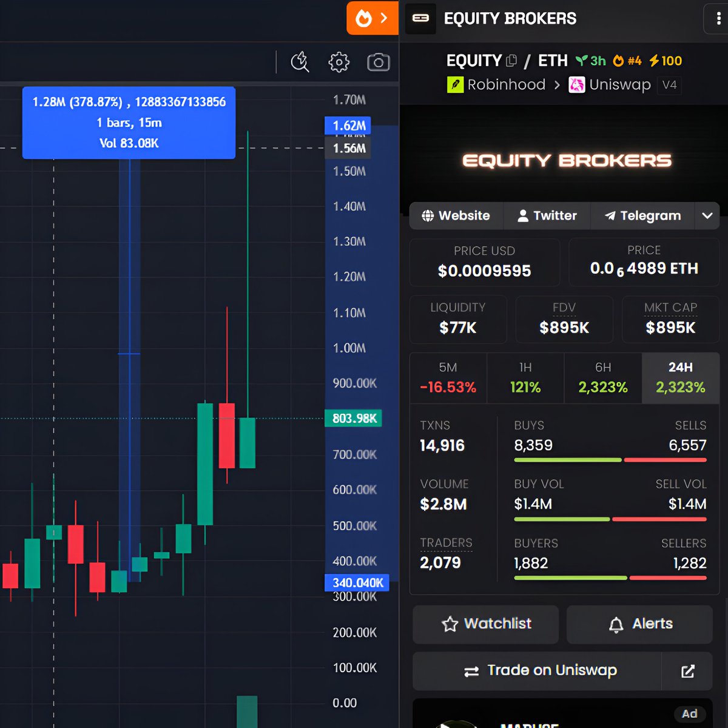Click the buys versus sells ratio bar

pyautogui.click(x=610, y=460)
